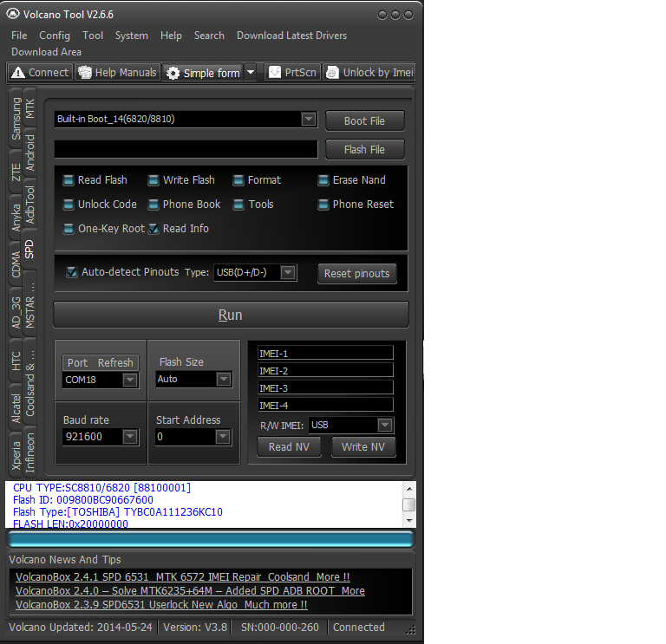Check the Tools option
The width and height of the screenshot is (666, 644).
point(238,205)
